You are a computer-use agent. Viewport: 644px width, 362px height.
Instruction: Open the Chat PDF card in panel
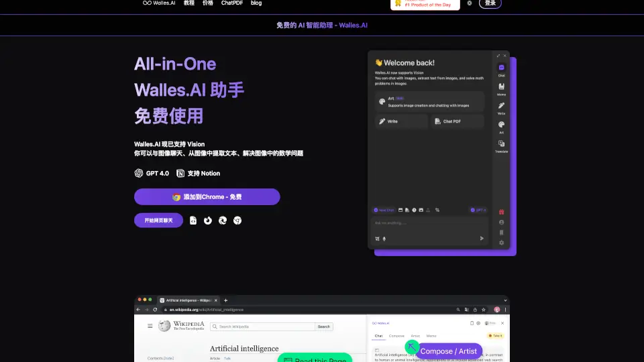pyautogui.click(x=457, y=121)
